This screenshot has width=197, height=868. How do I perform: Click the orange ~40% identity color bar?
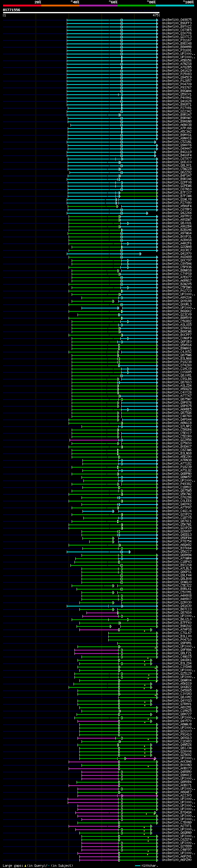pyautogui.click(x=60, y=6)
